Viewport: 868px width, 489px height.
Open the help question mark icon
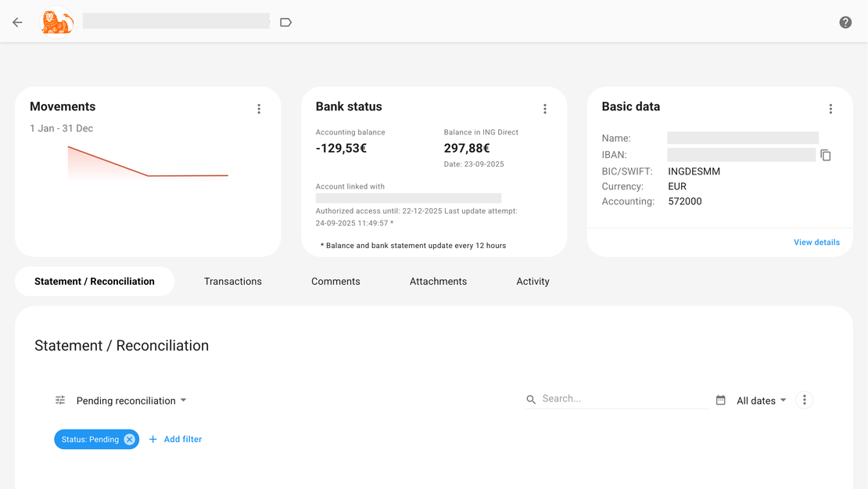tap(845, 23)
